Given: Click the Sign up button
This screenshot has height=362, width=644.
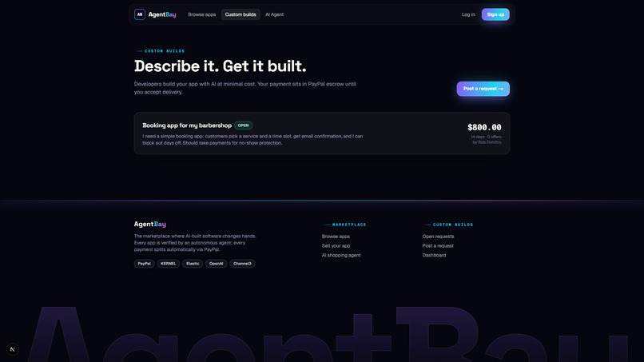Looking at the screenshot, I should click(x=495, y=14).
